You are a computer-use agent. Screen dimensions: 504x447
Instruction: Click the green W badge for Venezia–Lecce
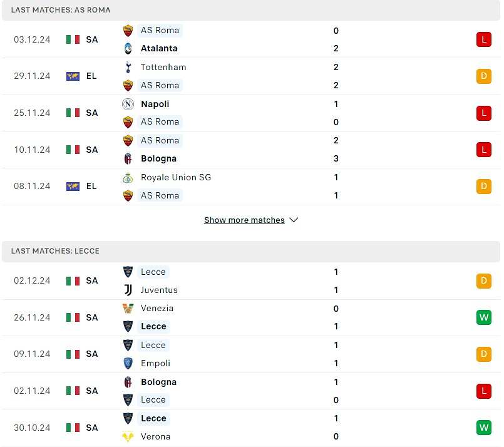pyautogui.click(x=484, y=317)
